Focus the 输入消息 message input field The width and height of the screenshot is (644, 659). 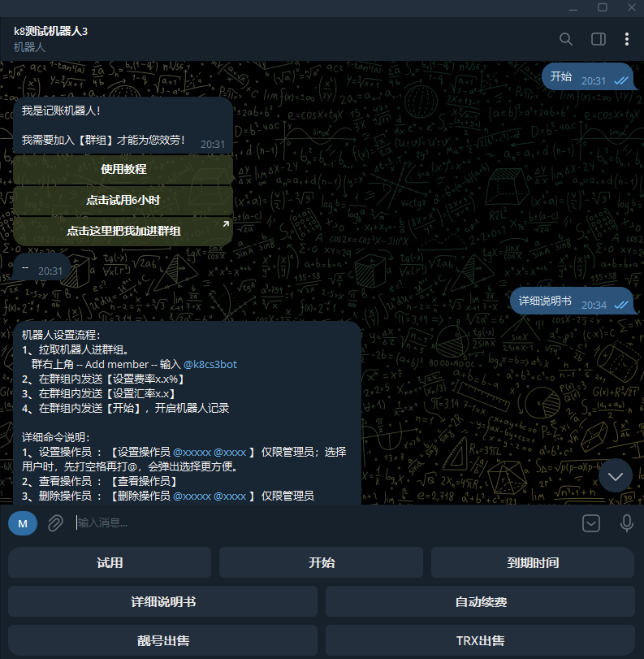[323, 522]
